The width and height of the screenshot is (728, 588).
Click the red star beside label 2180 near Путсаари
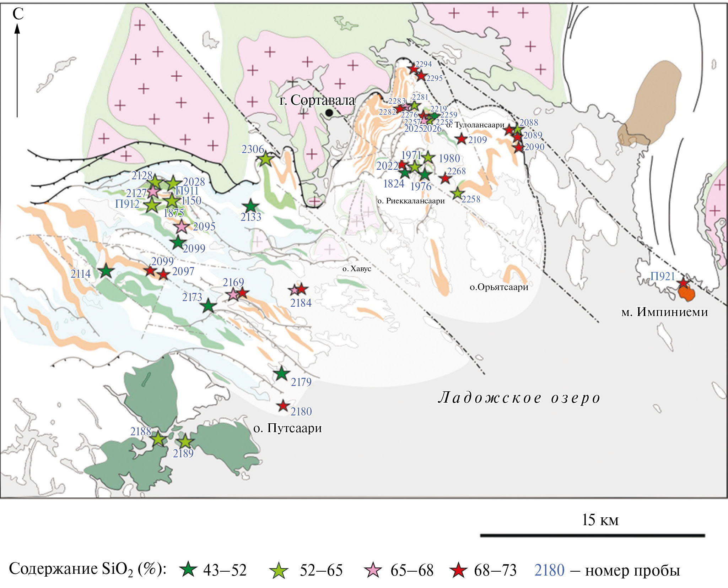(283, 405)
